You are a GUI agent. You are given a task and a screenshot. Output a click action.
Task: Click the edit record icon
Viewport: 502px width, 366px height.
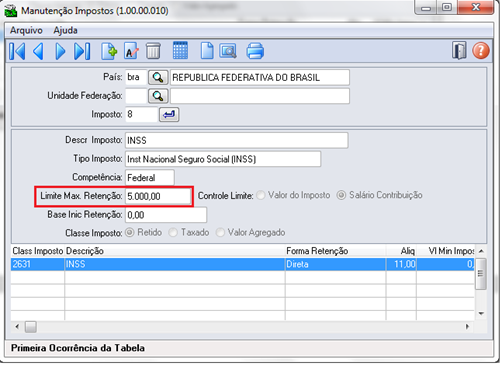point(131,51)
